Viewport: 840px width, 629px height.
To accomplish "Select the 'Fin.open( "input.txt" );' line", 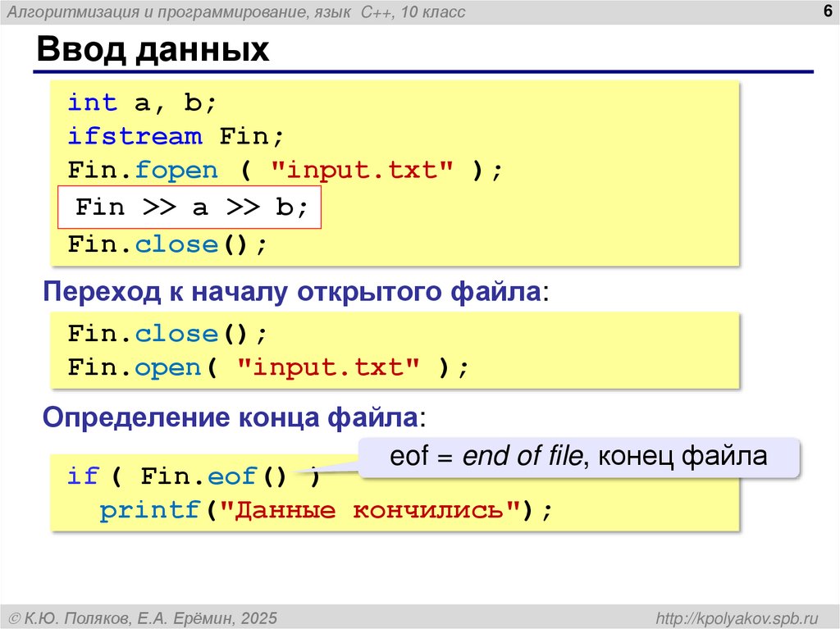I will pos(264,367).
